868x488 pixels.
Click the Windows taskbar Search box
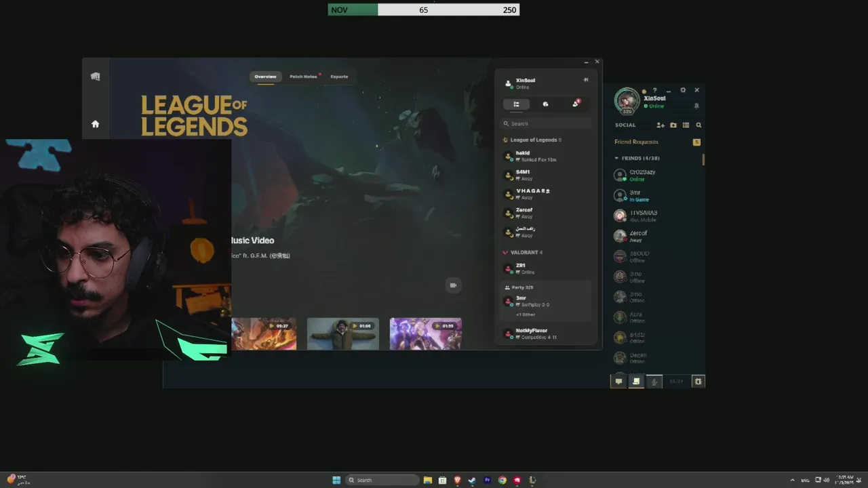[x=382, y=480]
